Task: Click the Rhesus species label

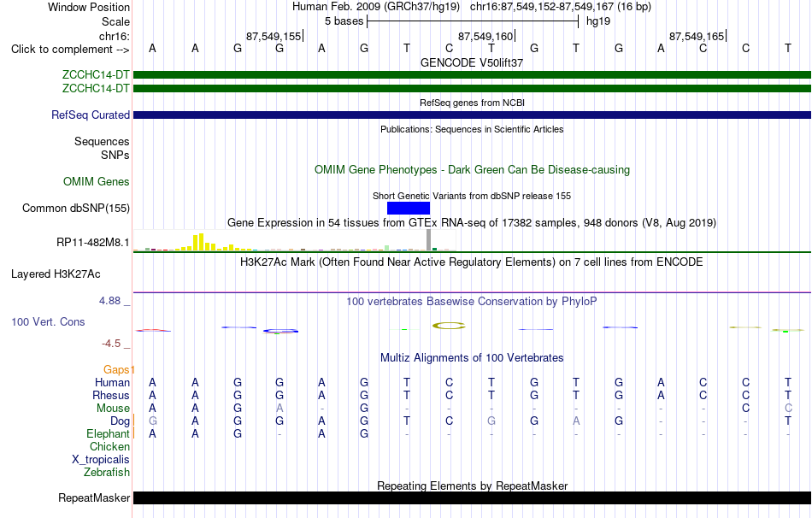Action: [111, 396]
